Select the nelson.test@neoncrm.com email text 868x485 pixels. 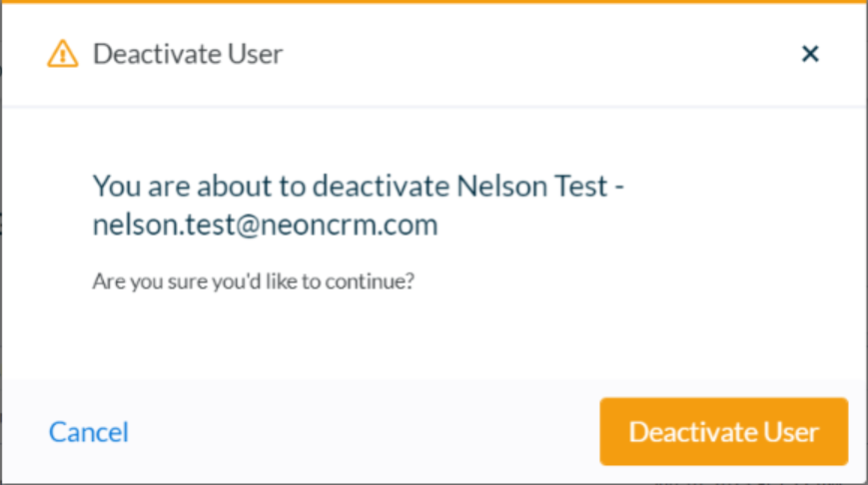pos(265,225)
